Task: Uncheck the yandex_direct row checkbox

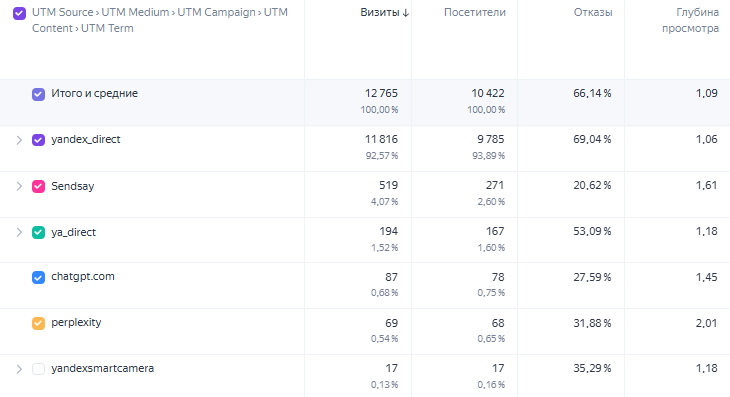Action: click(38, 140)
